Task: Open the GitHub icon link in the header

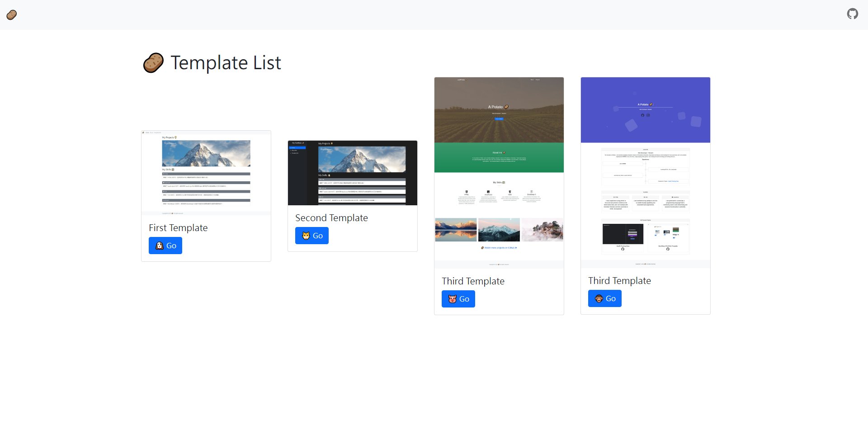Action: [852, 14]
